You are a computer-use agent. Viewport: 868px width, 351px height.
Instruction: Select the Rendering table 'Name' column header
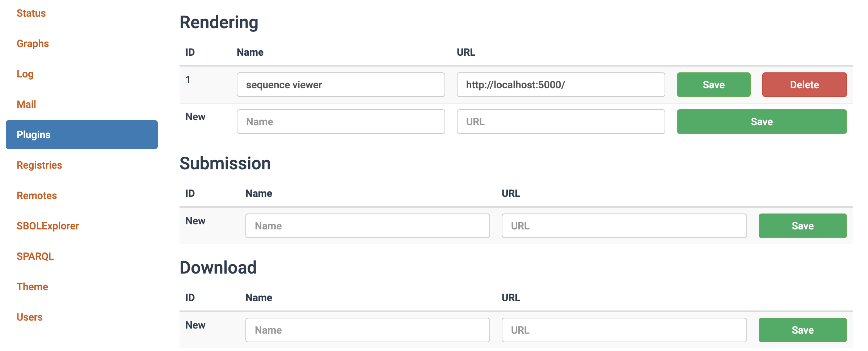coord(250,52)
